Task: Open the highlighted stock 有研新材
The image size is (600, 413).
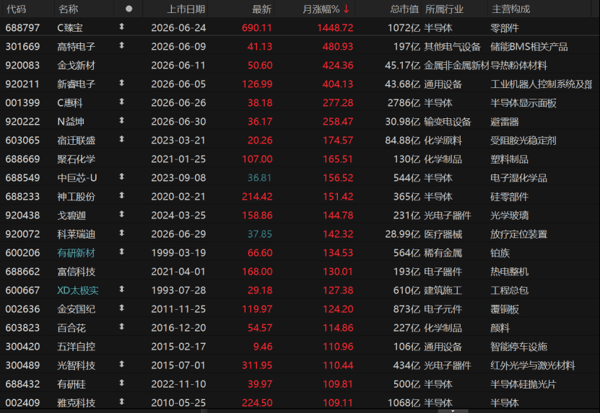Action: tap(76, 253)
